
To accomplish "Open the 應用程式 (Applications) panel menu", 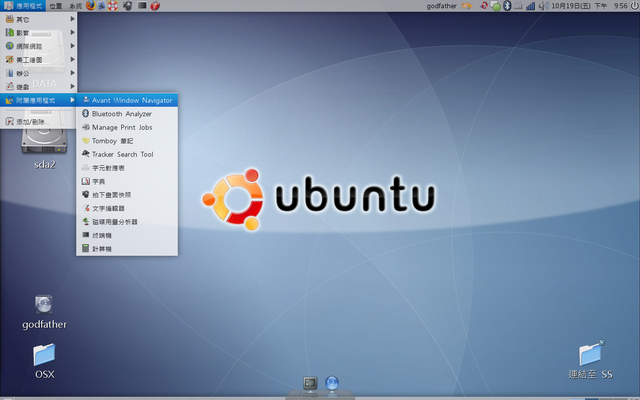I will (x=23, y=6).
